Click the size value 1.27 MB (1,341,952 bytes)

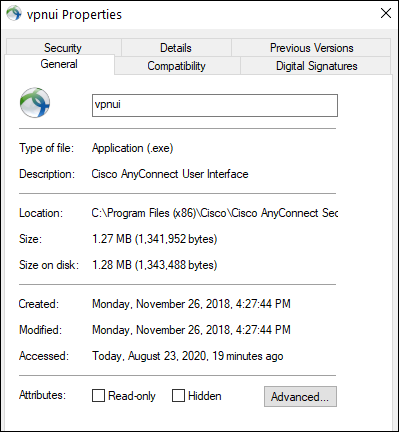(155, 239)
